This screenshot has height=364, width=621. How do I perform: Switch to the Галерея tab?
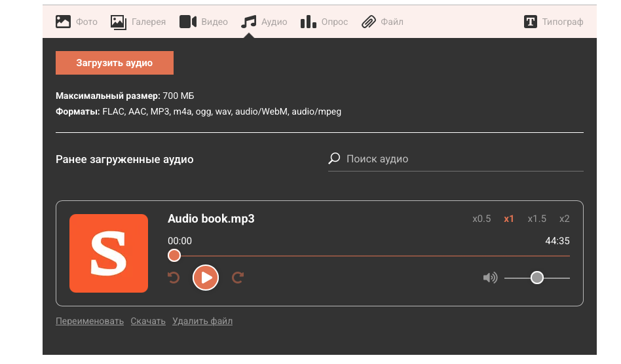138,22
